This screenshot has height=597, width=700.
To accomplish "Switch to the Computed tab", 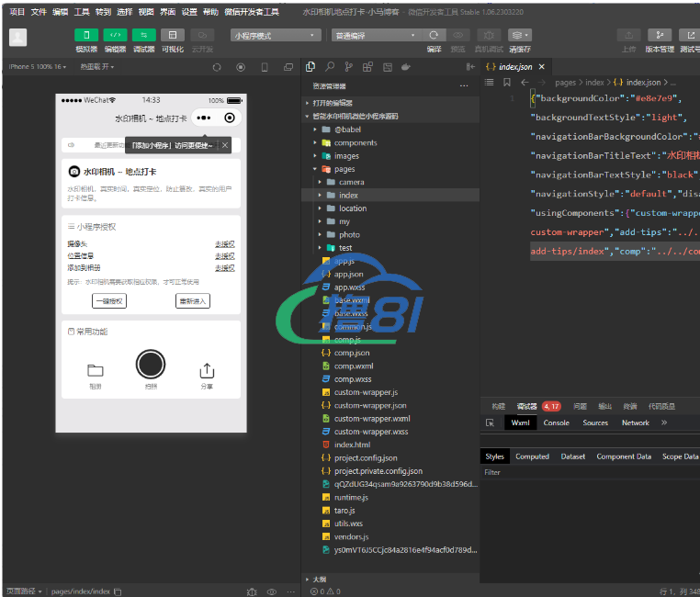I will (x=532, y=456).
